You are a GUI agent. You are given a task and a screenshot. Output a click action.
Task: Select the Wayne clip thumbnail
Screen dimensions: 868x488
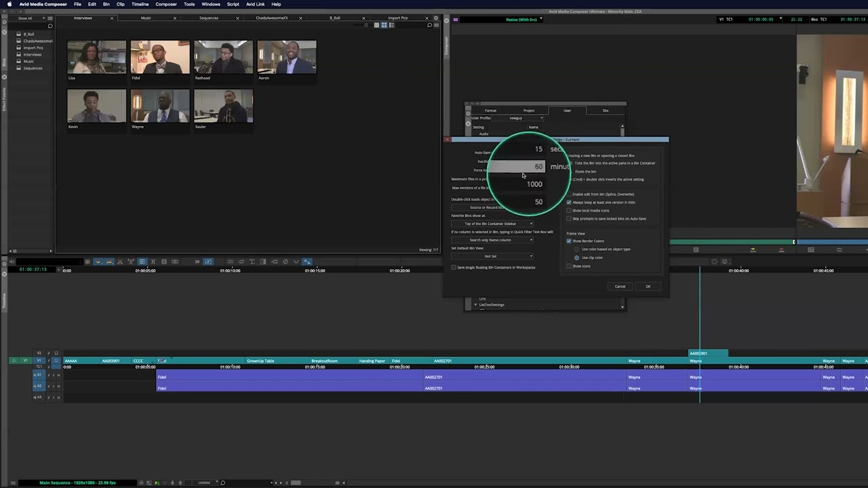[x=160, y=106]
